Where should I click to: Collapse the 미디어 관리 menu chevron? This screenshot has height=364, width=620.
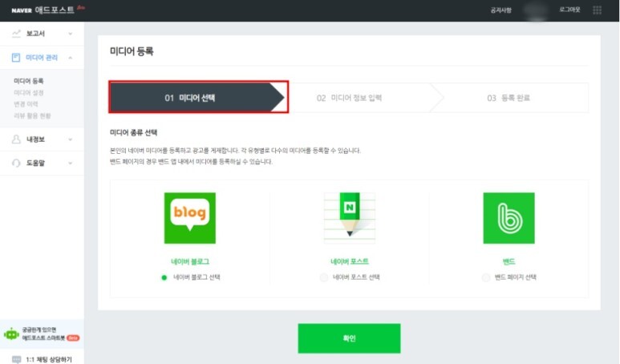(x=71, y=58)
